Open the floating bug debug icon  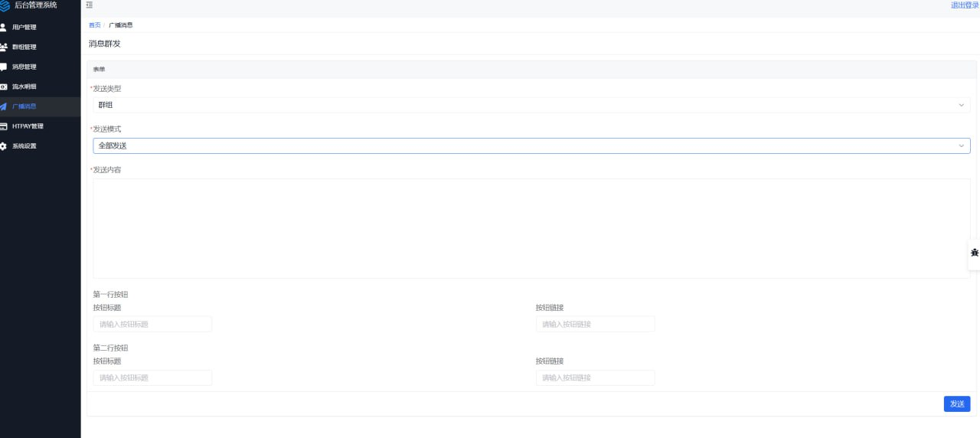974,253
